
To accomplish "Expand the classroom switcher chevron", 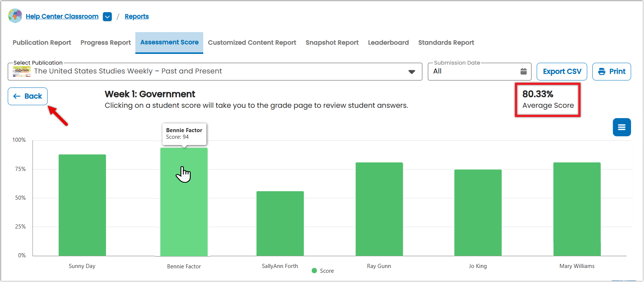I will coord(107,17).
